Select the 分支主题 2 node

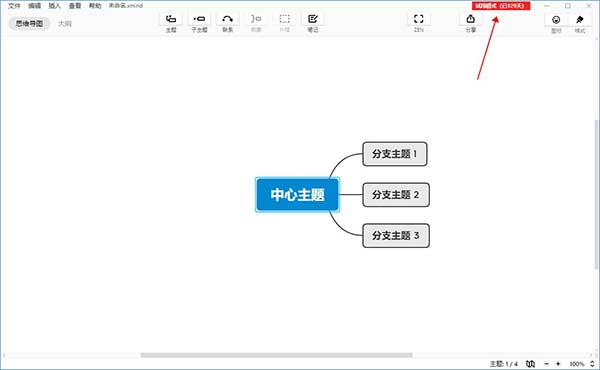click(396, 195)
